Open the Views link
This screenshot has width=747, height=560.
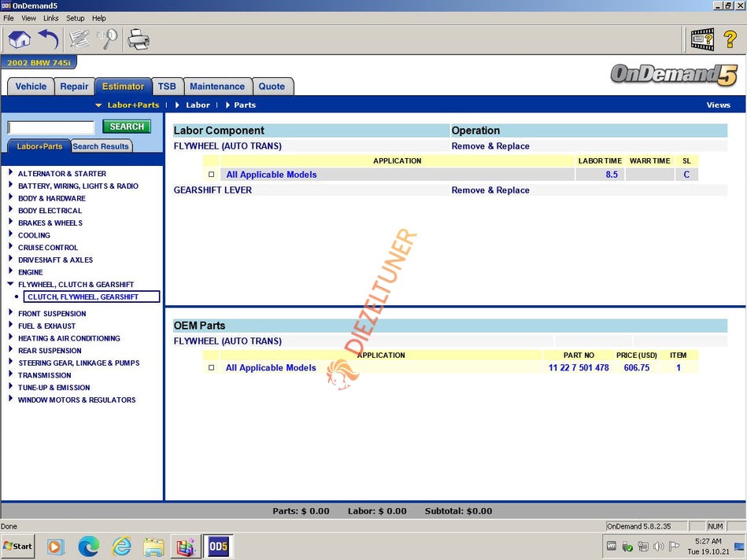(719, 105)
